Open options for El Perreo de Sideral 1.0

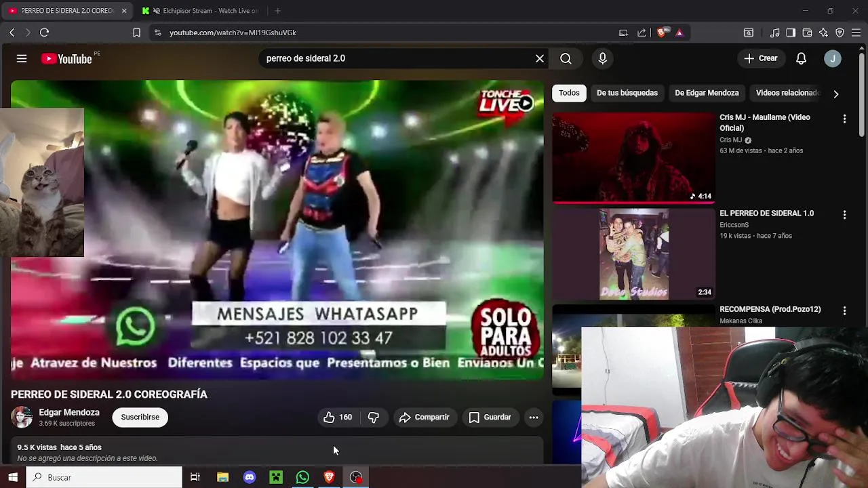[x=844, y=215]
